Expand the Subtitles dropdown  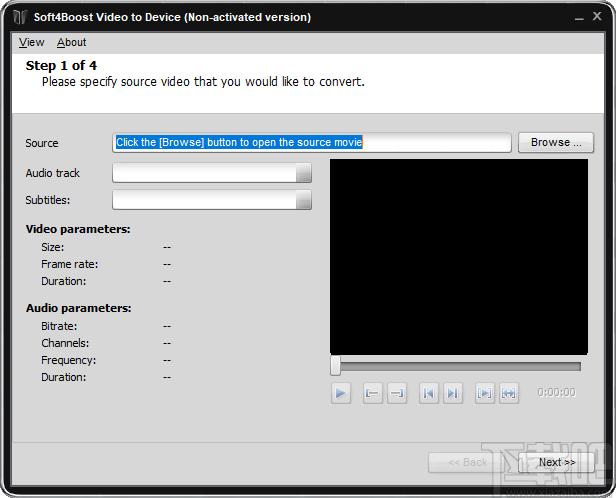point(304,200)
